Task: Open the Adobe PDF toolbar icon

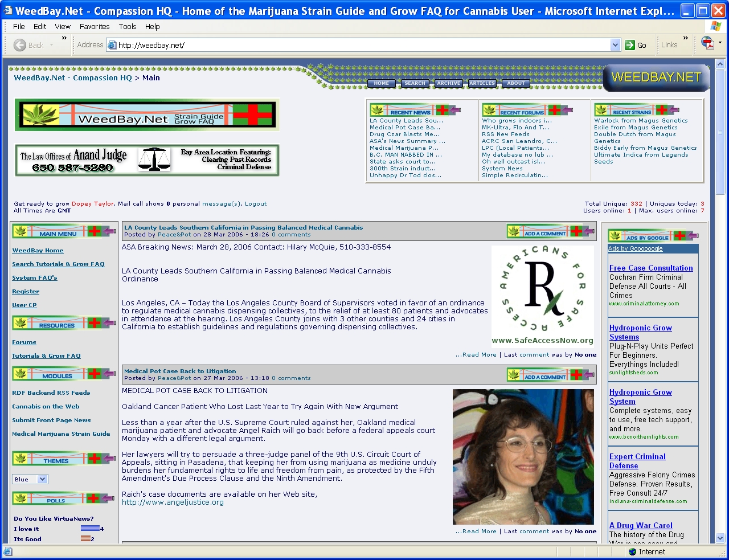Action: click(707, 43)
